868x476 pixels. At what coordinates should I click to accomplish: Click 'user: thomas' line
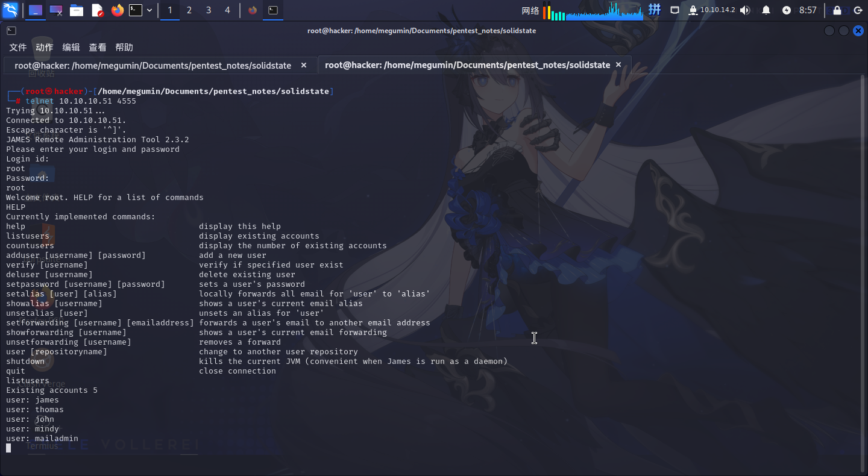point(35,410)
